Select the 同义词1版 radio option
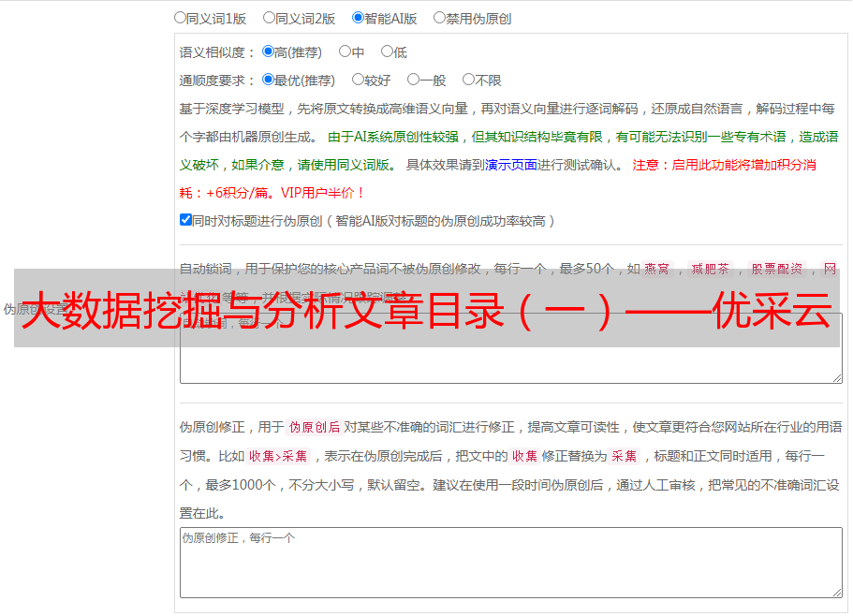This screenshot has width=853, height=616. pyautogui.click(x=180, y=18)
